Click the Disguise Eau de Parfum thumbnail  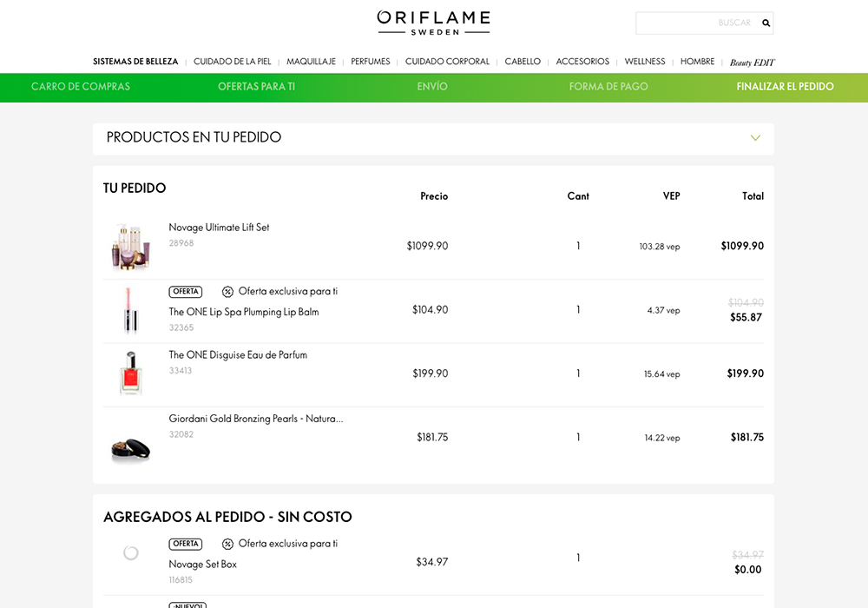(x=131, y=373)
